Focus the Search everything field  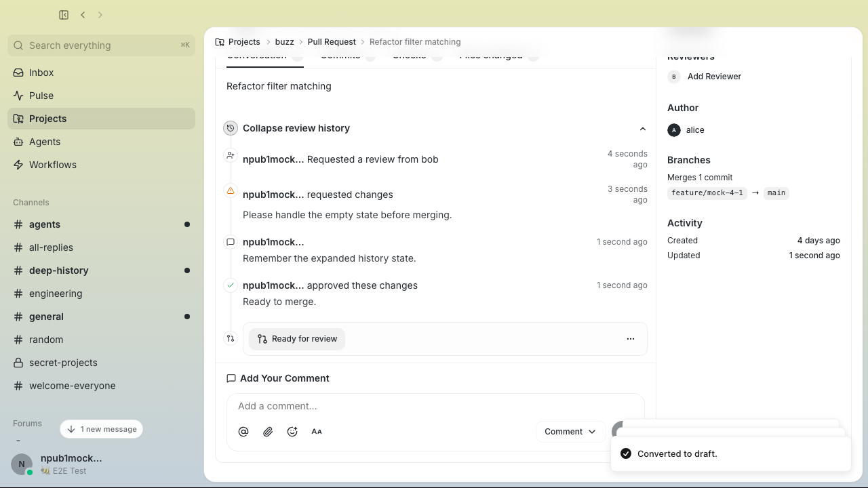point(102,45)
